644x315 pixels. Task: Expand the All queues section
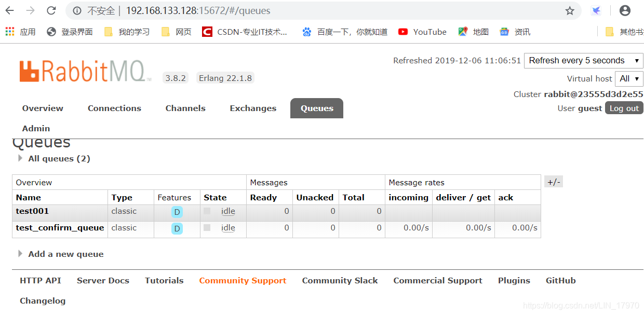pyautogui.click(x=54, y=159)
